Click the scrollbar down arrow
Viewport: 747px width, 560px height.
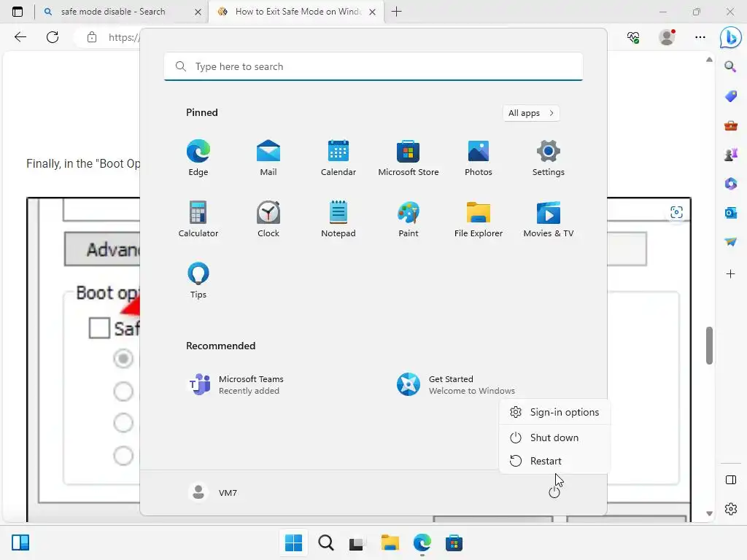pos(709,513)
